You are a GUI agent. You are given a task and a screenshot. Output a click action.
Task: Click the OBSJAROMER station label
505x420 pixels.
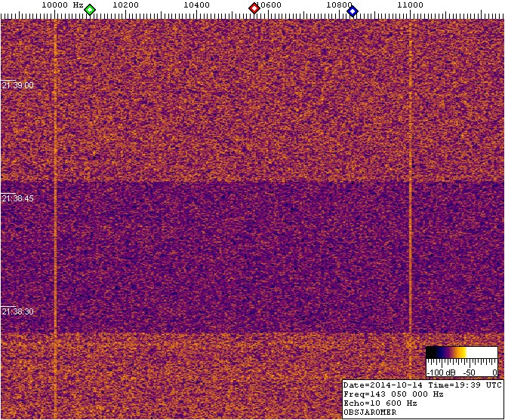tap(370, 412)
